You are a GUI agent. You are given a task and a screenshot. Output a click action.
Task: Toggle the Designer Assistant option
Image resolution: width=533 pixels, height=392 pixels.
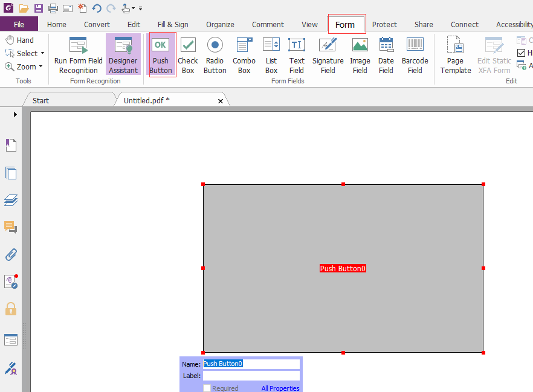coord(123,54)
